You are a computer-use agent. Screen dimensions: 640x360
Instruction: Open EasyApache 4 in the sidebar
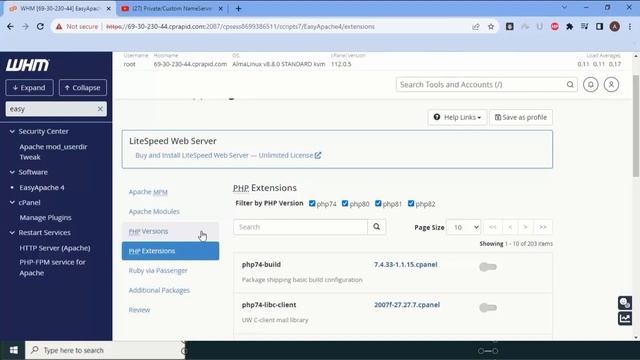42,188
